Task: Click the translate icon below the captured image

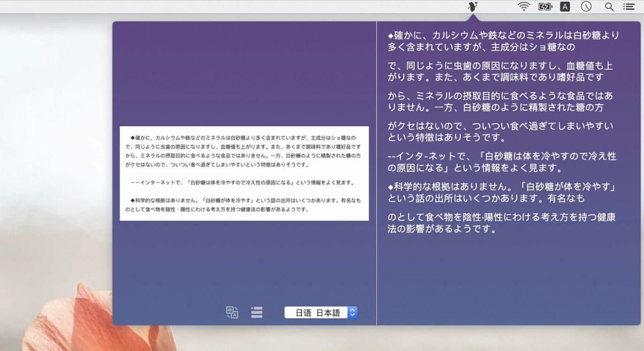Action: [x=232, y=313]
